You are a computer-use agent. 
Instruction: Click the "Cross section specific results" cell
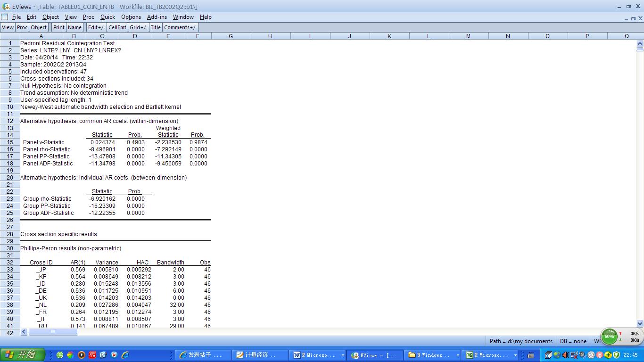click(58, 234)
